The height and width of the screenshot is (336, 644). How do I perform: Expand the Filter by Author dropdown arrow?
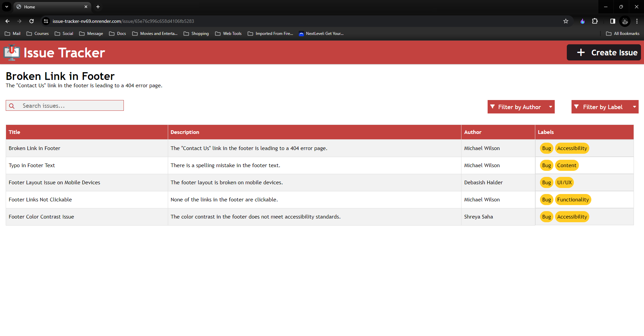(551, 107)
